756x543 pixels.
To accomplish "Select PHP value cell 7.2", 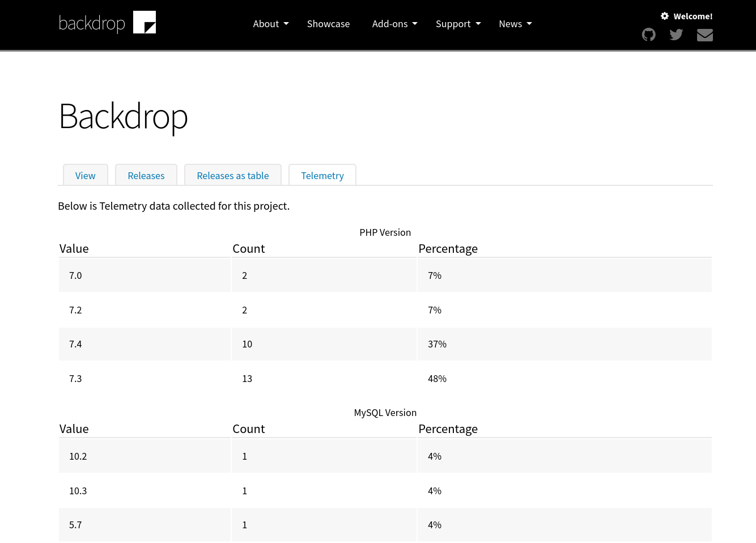I will coord(145,310).
